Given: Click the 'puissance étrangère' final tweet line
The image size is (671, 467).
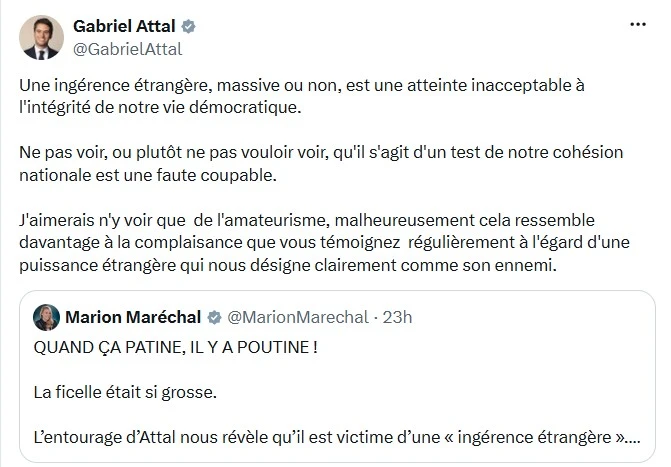Looking at the screenshot, I should click(288, 265).
